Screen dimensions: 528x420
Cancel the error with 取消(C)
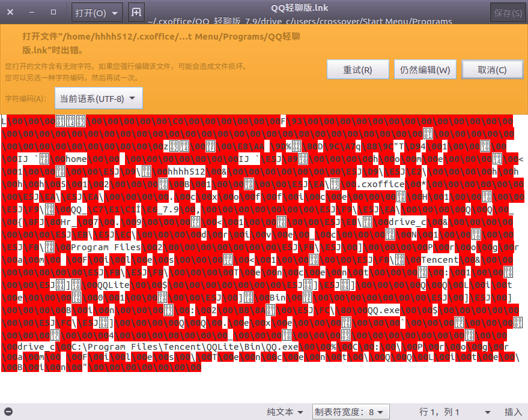(493, 70)
